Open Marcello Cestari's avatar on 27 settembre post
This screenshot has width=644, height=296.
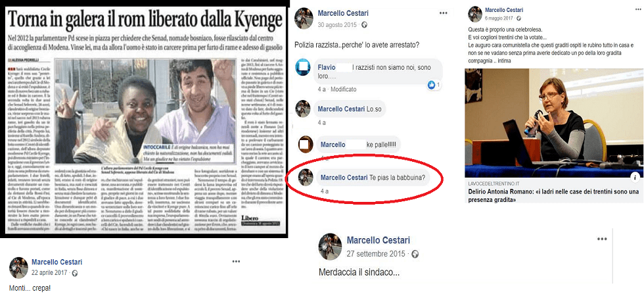tap(330, 247)
